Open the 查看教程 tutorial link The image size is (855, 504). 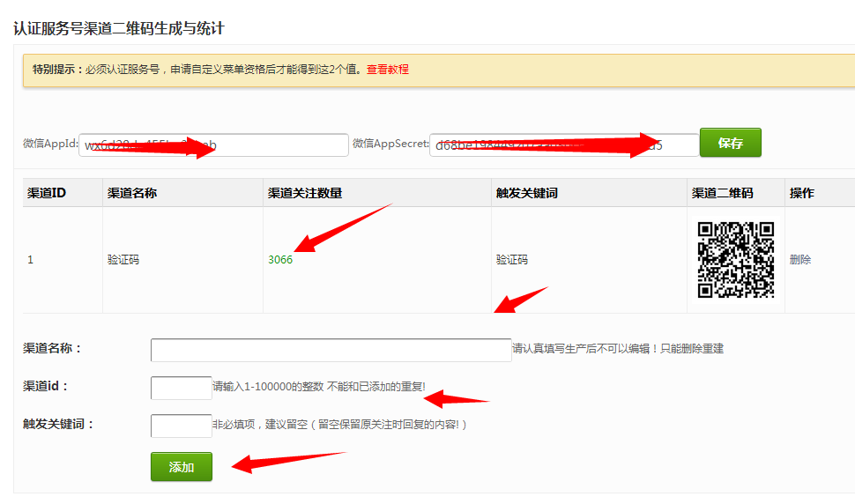point(388,70)
